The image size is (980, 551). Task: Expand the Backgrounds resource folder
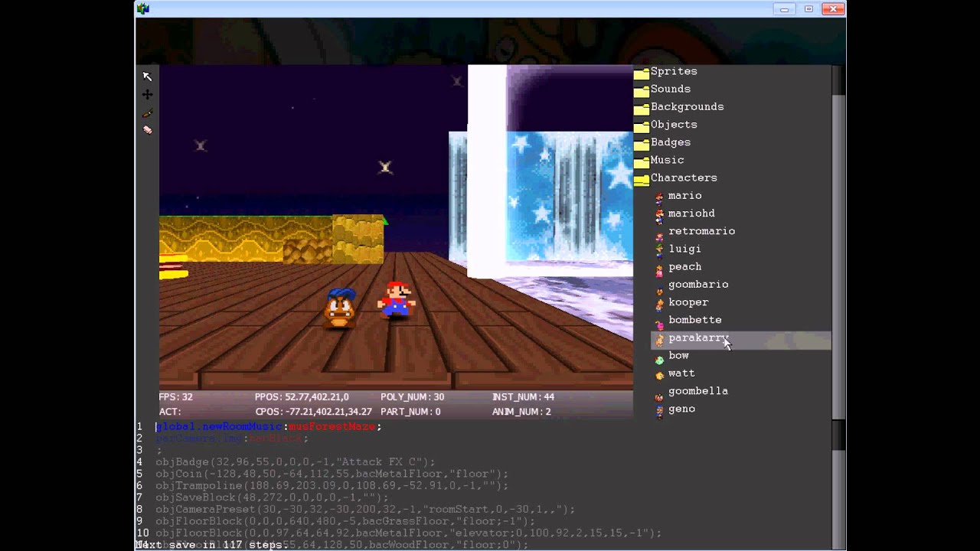coord(688,106)
